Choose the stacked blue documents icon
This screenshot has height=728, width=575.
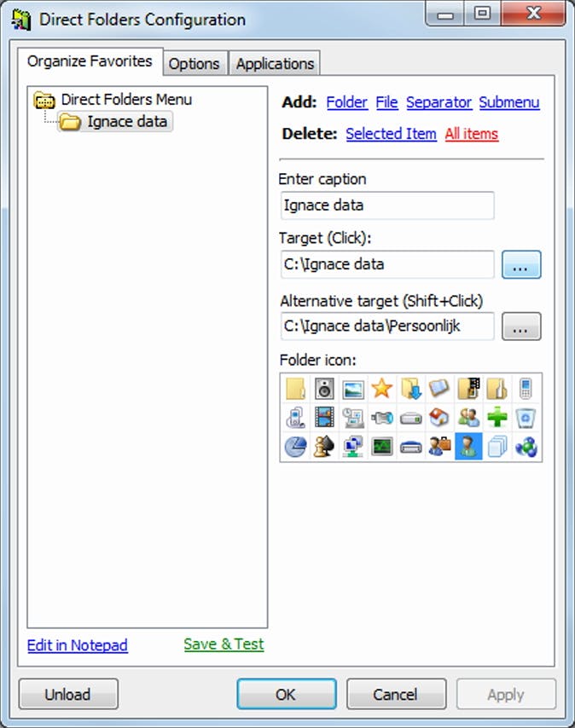(x=497, y=446)
